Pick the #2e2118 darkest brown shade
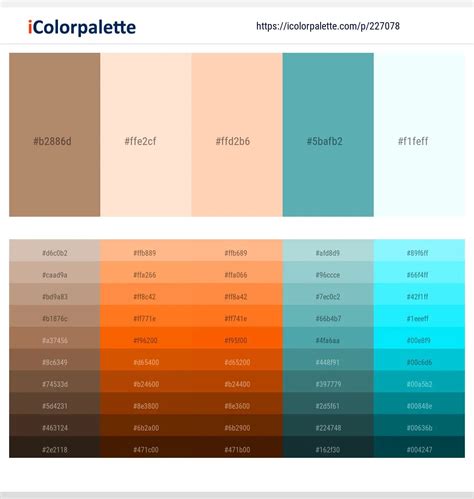 [54, 447]
